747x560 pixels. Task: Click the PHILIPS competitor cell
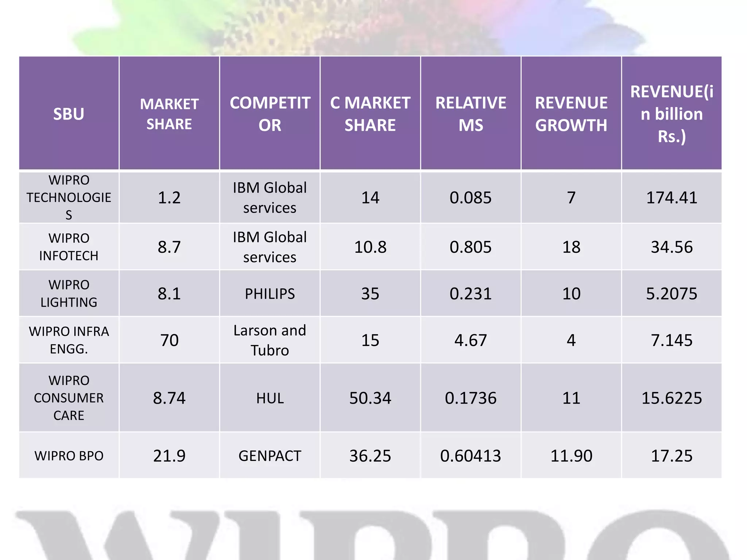[270, 293]
